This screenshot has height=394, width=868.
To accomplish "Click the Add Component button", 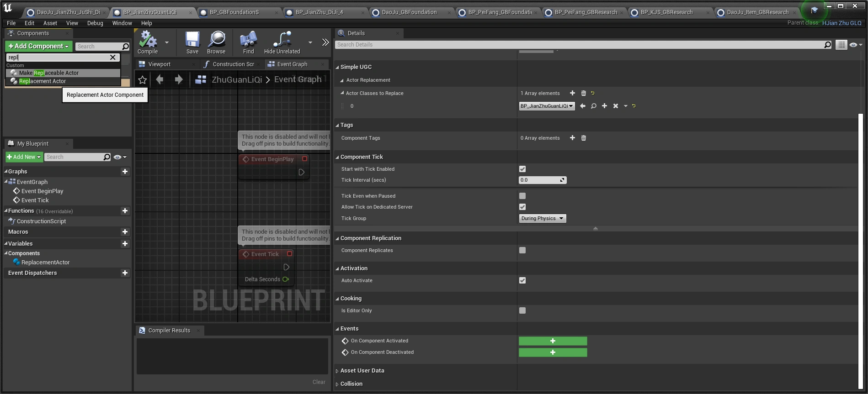I will click(38, 46).
